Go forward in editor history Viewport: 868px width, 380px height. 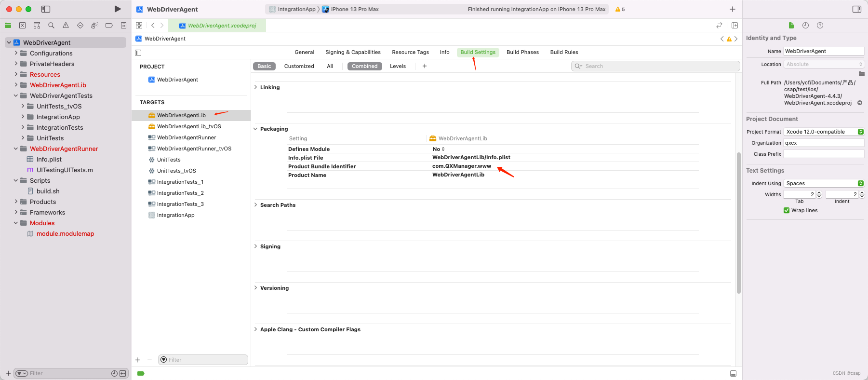pyautogui.click(x=162, y=25)
